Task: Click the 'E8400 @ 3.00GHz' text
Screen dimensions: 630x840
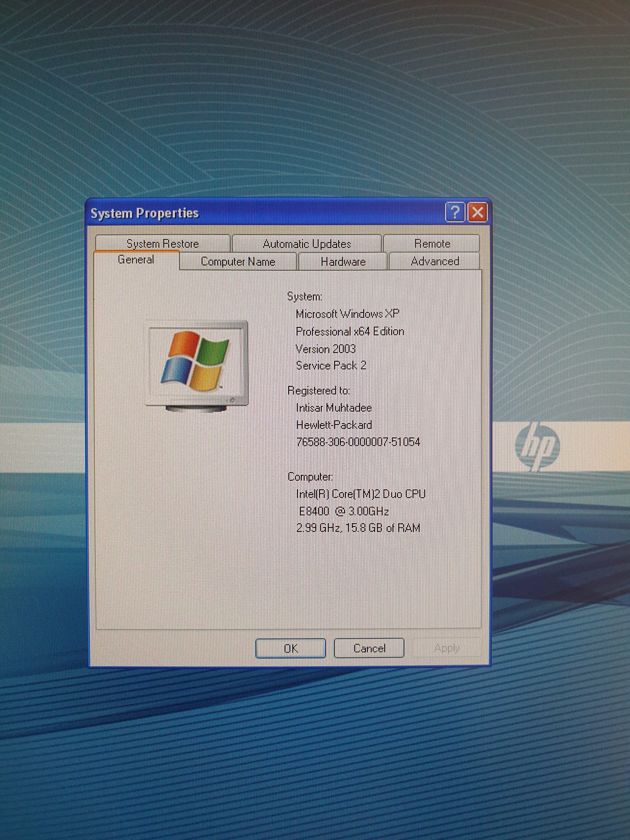Action: [x=344, y=511]
